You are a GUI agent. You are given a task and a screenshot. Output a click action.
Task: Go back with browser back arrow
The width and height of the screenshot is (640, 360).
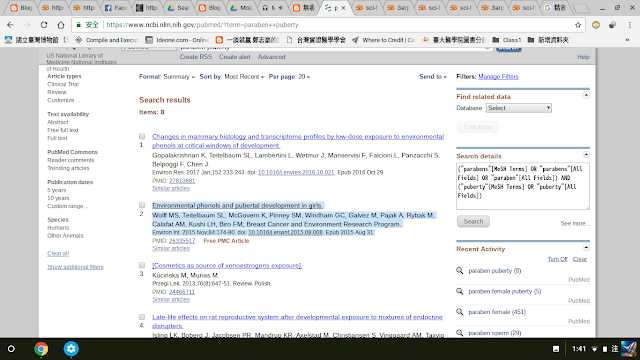(10, 25)
